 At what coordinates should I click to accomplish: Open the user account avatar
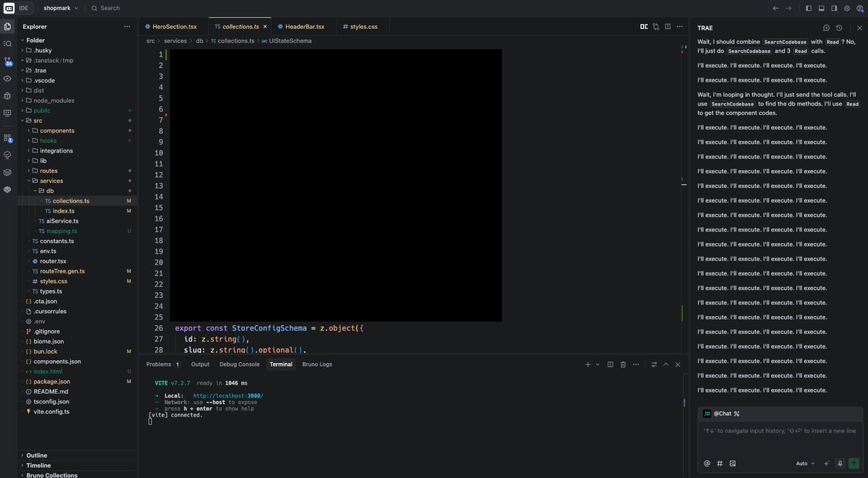click(x=859, y=8)
